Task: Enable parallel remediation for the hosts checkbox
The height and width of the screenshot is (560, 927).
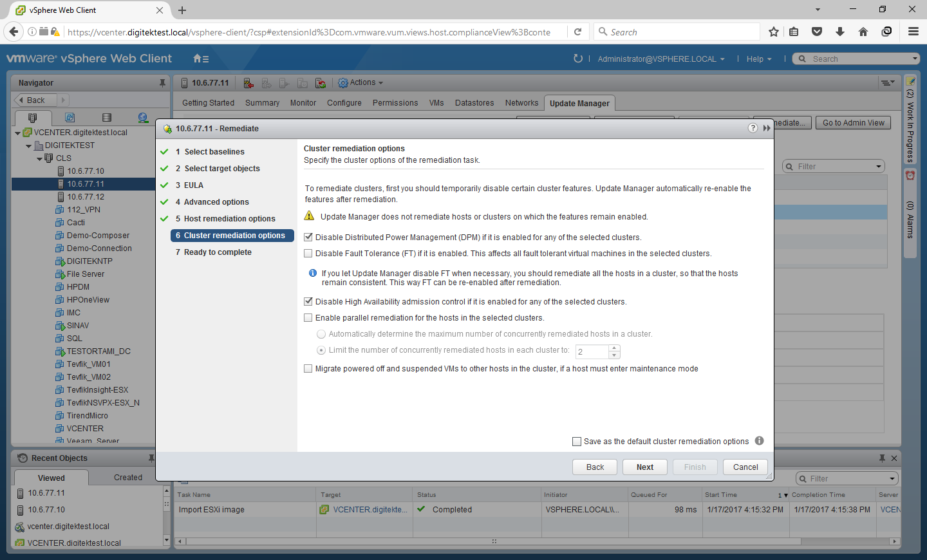Action: pyautogui.click(x=308, y=317)
